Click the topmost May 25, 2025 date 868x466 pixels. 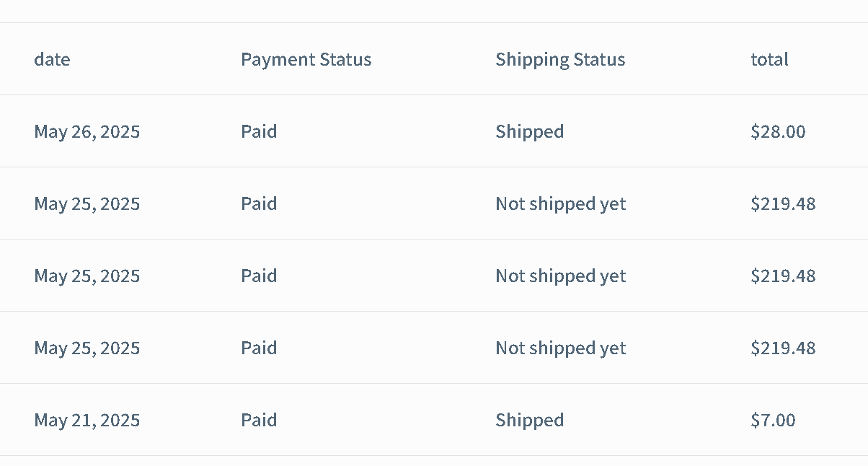[x=87, y=203]
